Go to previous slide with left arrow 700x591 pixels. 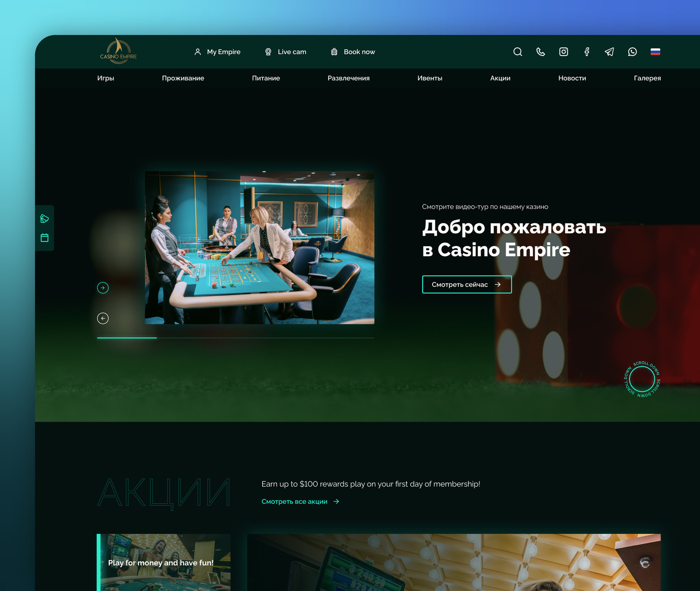pos(103,318)
